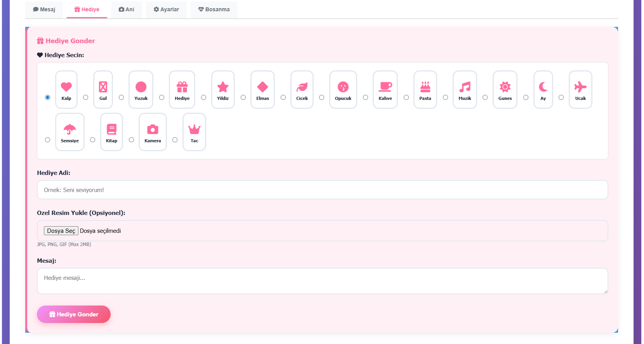Viewport: 644px width, 344px height.
Task: Select the Ucak airplane gift icon
Action: point(580,87)
